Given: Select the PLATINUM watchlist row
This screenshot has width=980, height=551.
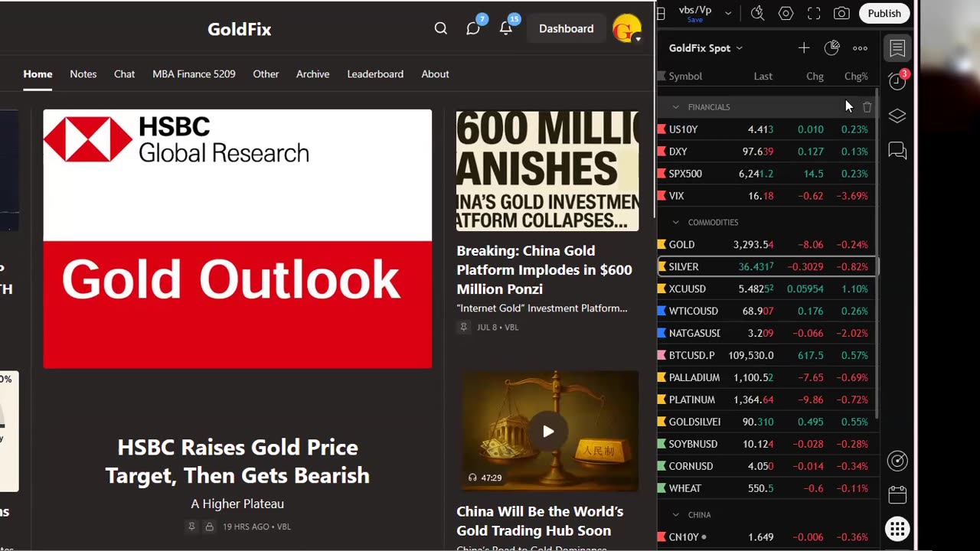Looking at the screenshot, I should click(x=766, y=400).
